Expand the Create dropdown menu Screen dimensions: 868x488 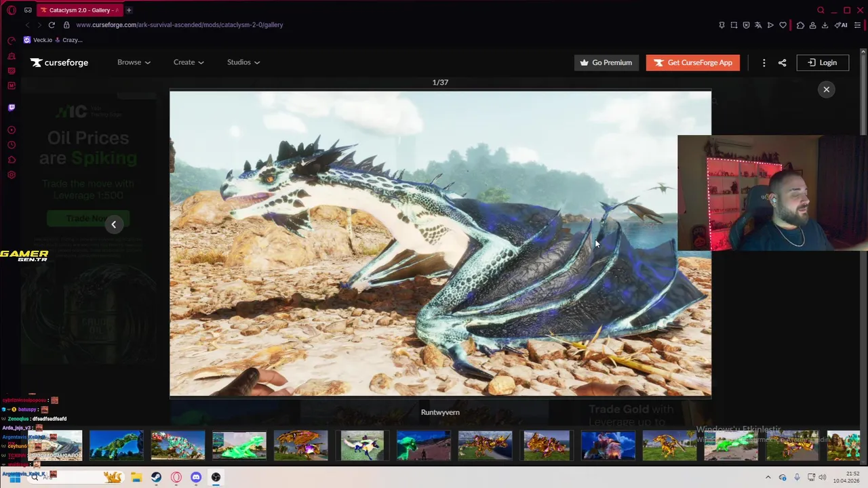pos(189,62)
